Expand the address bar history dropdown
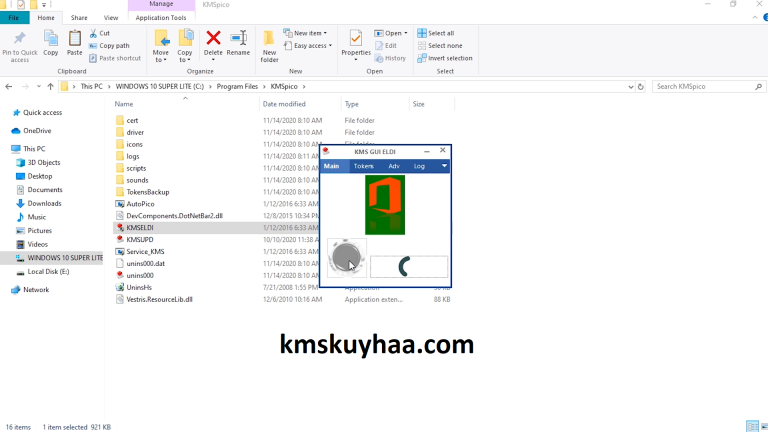The image size is (768, 432). [630, 87]
